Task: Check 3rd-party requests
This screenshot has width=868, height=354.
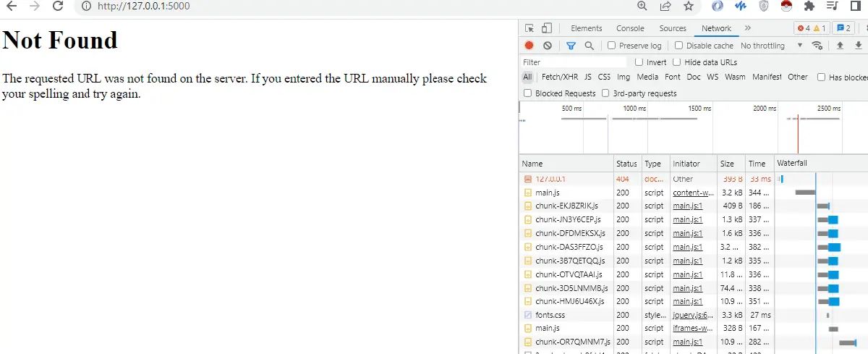Action: point(605,93)
